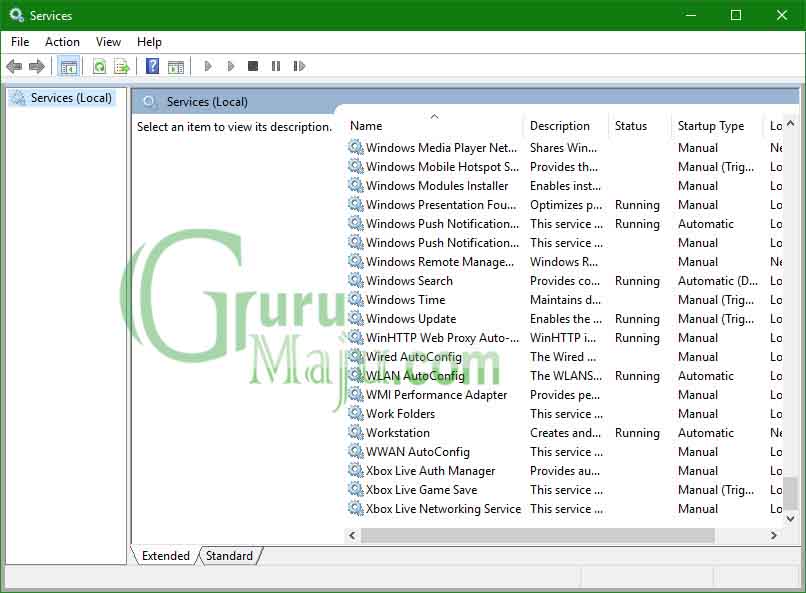
Task: Toggle the Show/Hide Action Pane icon
Action: pyautogui.click(x=176, y=66)
